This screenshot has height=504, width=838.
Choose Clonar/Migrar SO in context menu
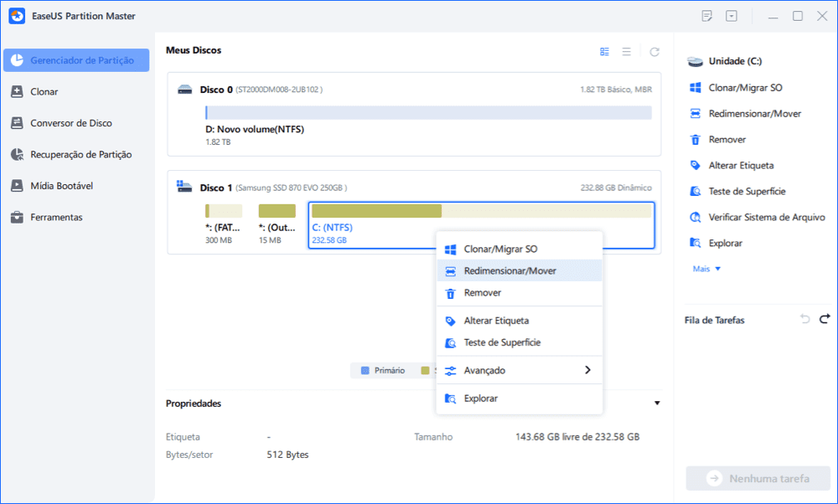click(520, 249)
